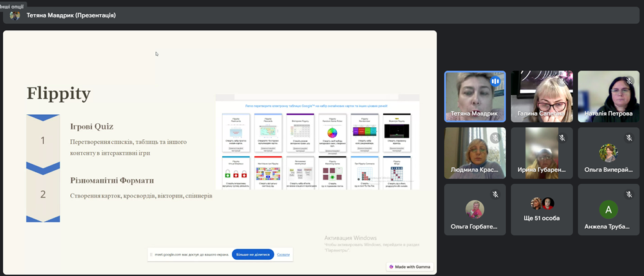Screen dimensions: 644x276
Task: Click the green 'A' avatar of Анжела
Action: (607, 209)
